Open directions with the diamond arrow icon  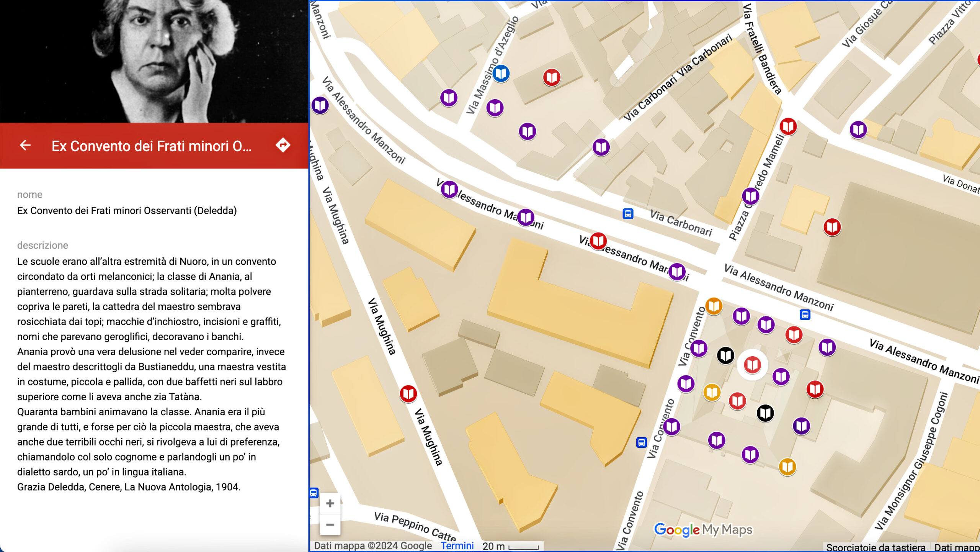pos(283,145)
